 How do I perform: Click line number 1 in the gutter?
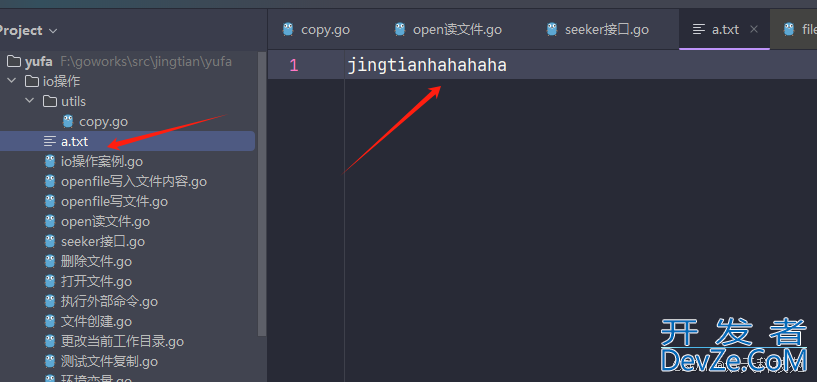pos(294,65)
